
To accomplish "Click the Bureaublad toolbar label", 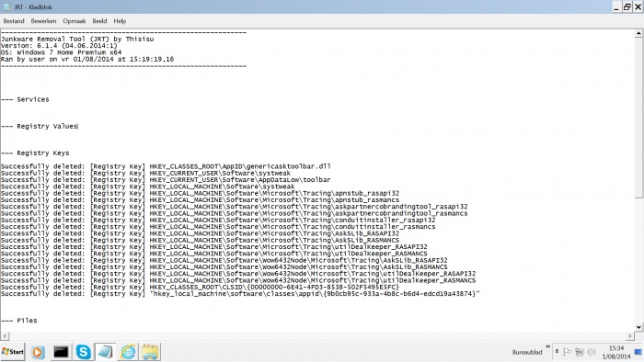I will (x=527, y=352).
